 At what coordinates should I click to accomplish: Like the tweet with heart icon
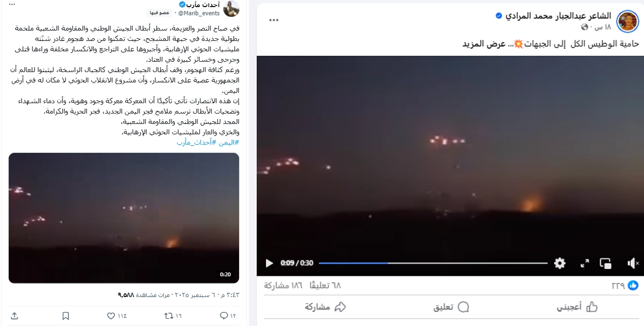[117, 316]
